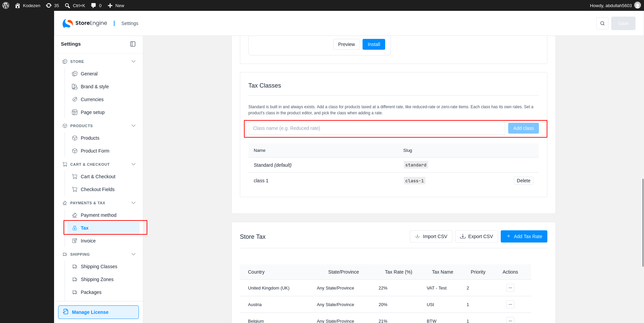The height and width of the screenshot is (323, 644).
Task: Click the WordPress logo icon
Action: pos(6,5)
